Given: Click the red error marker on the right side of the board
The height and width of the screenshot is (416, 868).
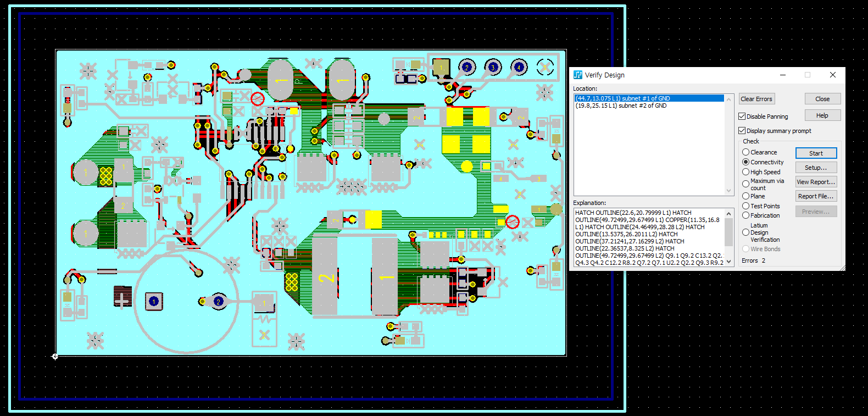Looking at the screenshot, I should click(x=512, y=221).
